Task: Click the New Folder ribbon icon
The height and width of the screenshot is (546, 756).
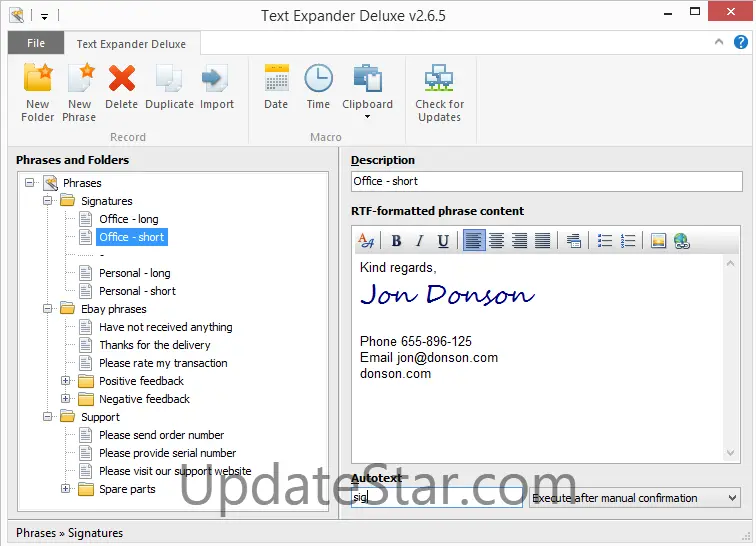Action: [38, 78]
